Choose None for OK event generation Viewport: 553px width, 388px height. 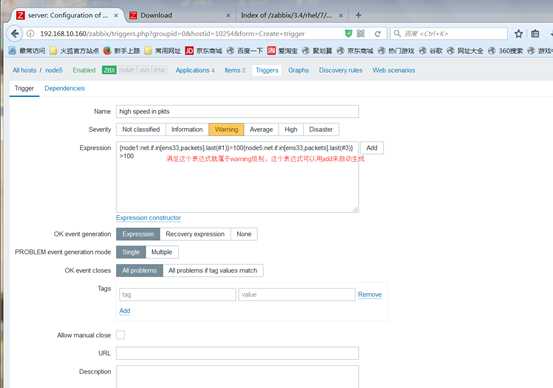point(244,234)
